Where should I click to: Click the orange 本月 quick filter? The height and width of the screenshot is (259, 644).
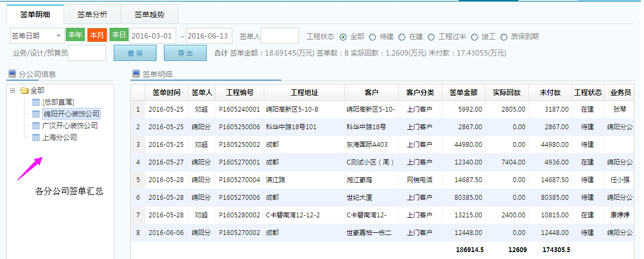click(97, 35)
